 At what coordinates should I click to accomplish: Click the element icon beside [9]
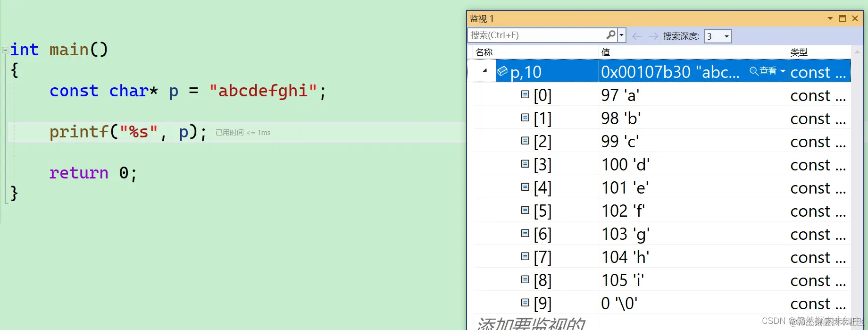point(525,303)
